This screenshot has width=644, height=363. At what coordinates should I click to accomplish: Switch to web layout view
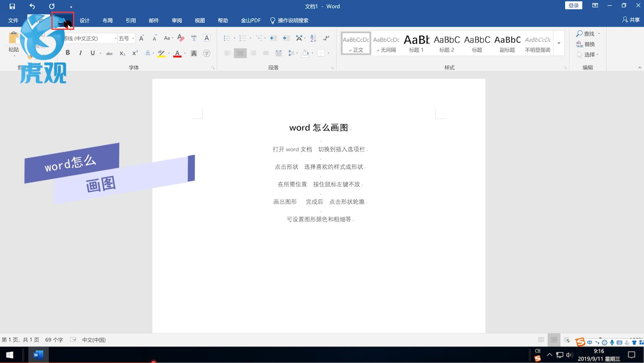[x=567, y=340]
